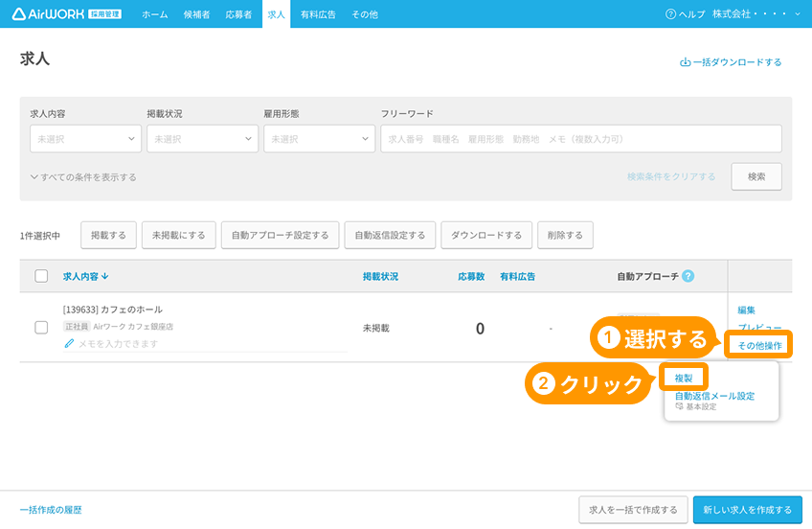Click 自動返信設定する button
The image size is (812, 529).
(x=390, y=235)
